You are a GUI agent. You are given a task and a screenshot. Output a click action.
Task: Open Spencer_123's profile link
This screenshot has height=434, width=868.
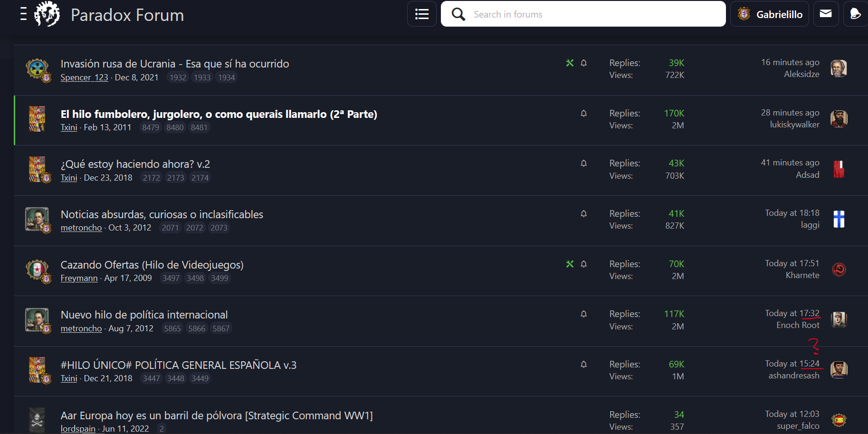click(x=84, y=77)
